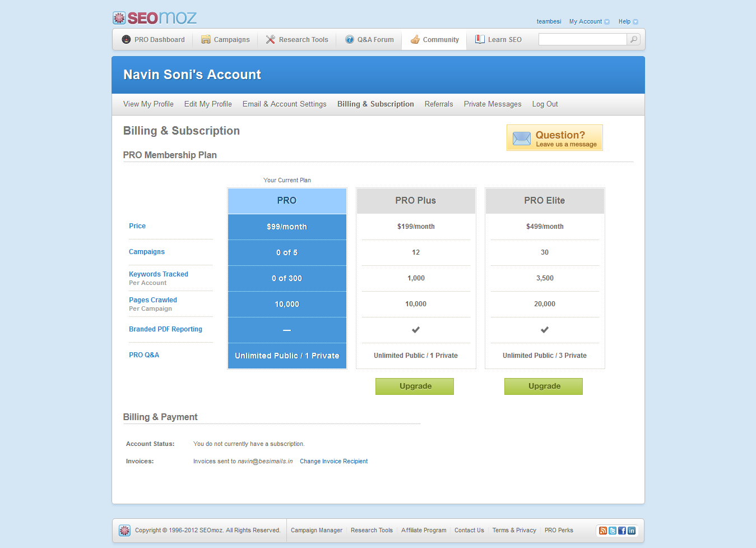756x548 pixels.
Task: Focus the search input field
Action: (582, 39)
